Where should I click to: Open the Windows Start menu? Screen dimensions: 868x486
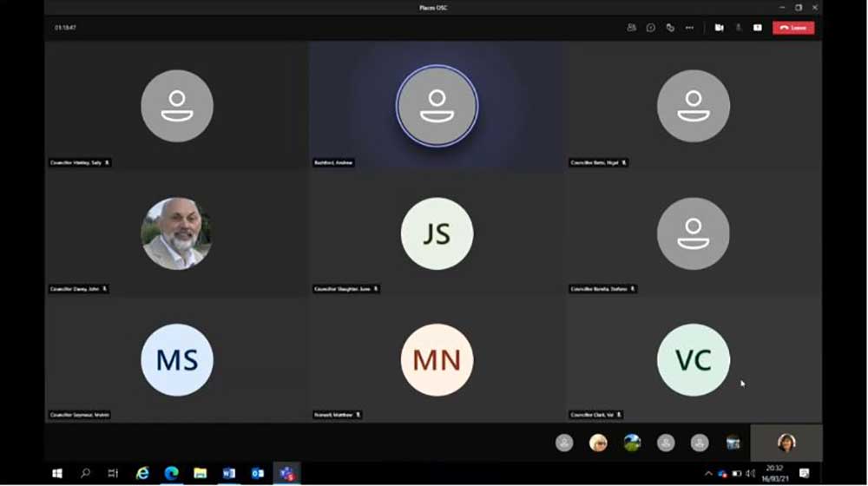57,473
